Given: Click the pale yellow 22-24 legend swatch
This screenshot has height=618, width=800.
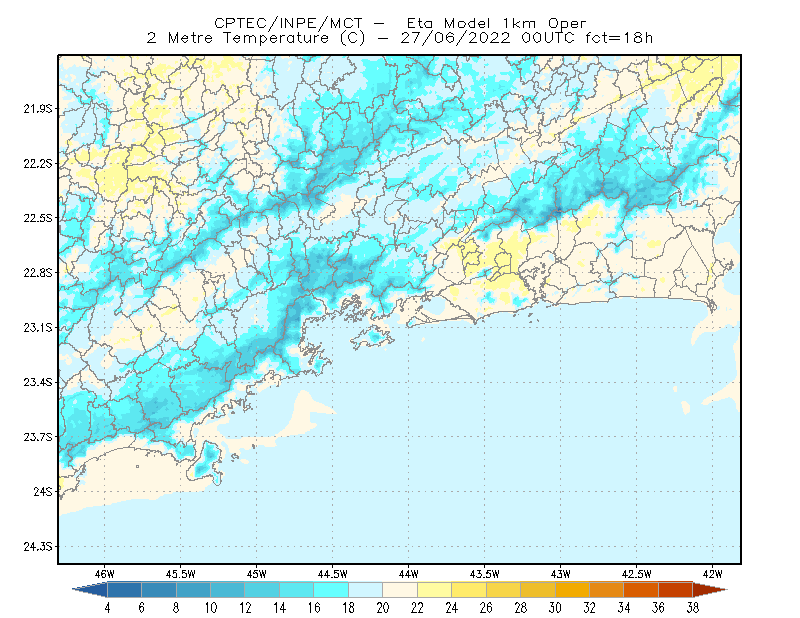Looking at the screenshot, I should (x=435, y=590).
